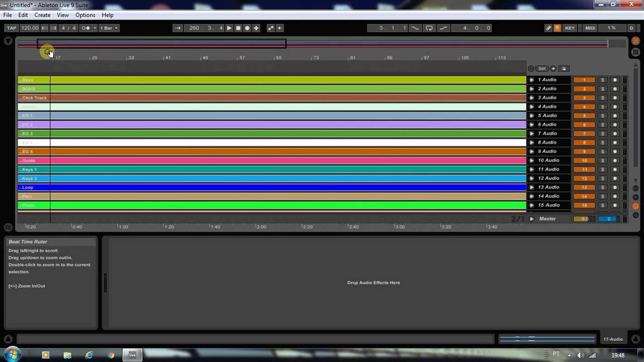The image size is (644, 362).
Task: Deactivate track 2 Audio activator
Action: coord(584,89)
